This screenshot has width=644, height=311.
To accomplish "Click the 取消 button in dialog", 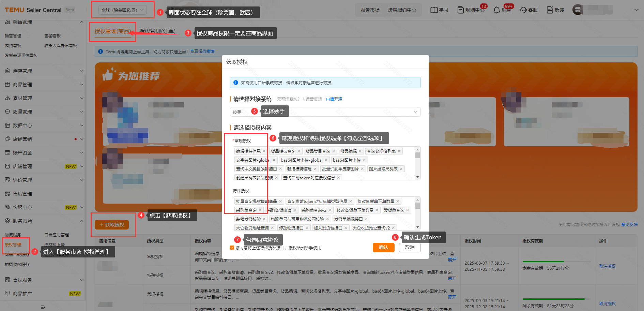I will coord(410,248).
